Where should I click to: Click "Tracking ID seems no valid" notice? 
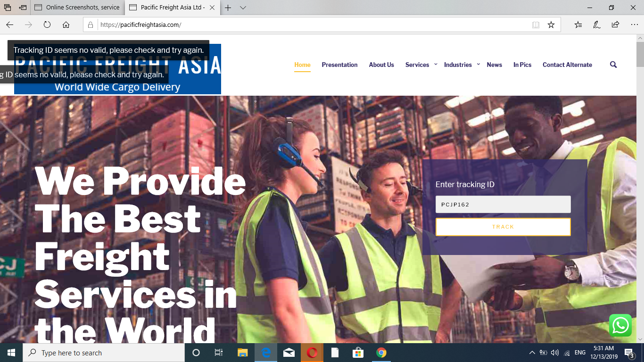tap(108, 50)
